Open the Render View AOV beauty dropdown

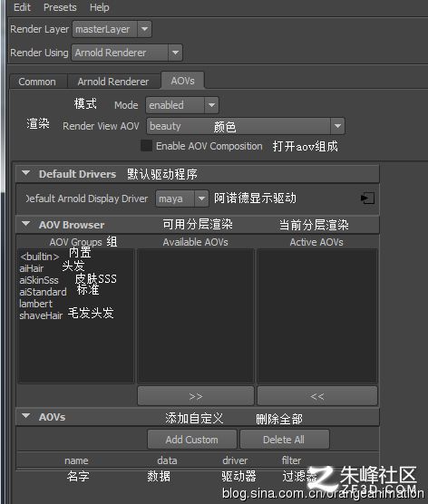(246, 126)
